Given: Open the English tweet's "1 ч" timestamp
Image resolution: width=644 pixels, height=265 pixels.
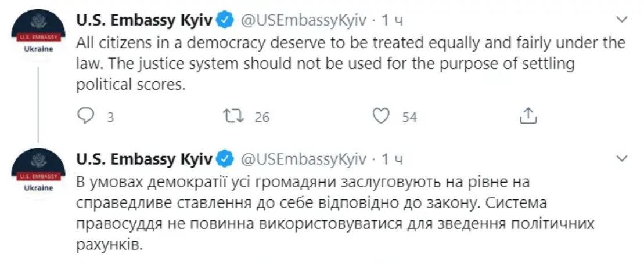Looking at the screenshot, I should point(392,21).
